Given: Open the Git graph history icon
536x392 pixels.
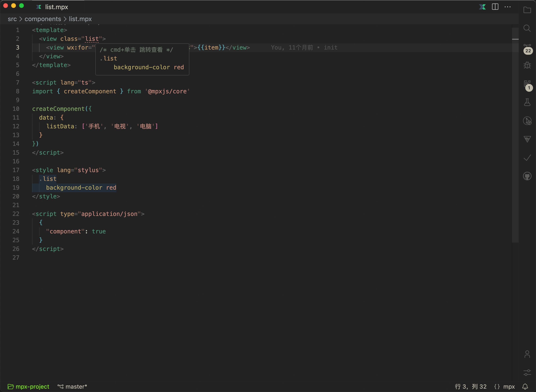Looking at the screenshot, I should pyautogui.click(x=527, y=121).
